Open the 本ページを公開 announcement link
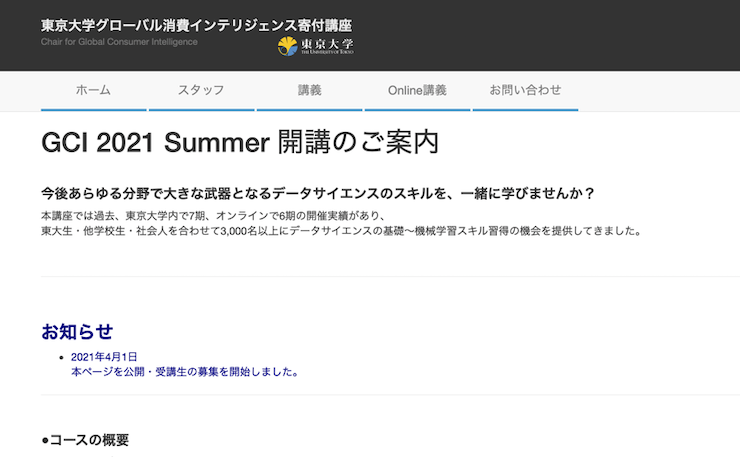The image size is (740, 457). point(184,371)
